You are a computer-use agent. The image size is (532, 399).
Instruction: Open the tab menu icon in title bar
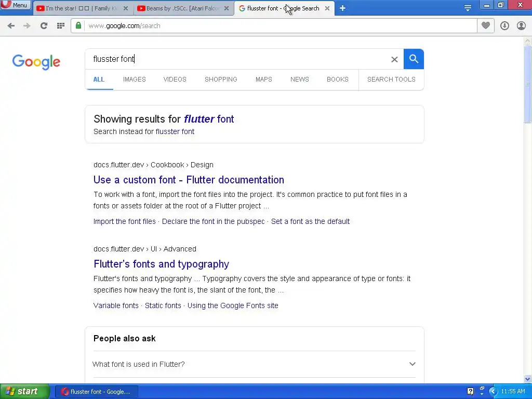[468, 8]
